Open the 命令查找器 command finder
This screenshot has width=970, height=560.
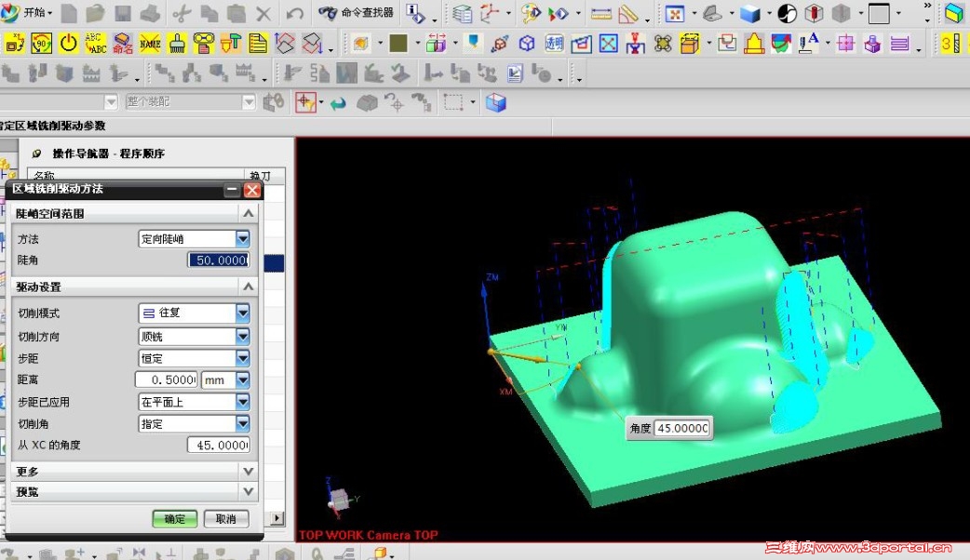click(x=357, y=12)
